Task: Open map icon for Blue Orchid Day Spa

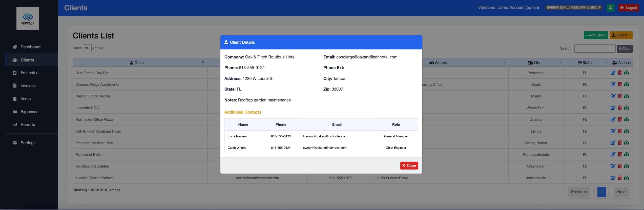Action: coord(627,73)
